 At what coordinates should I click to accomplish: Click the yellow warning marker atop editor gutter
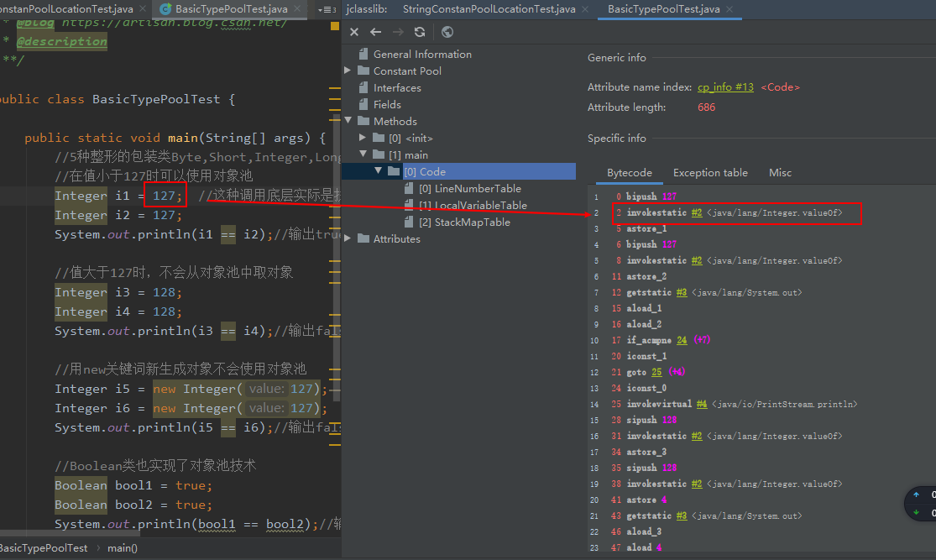tap(335, 26)
